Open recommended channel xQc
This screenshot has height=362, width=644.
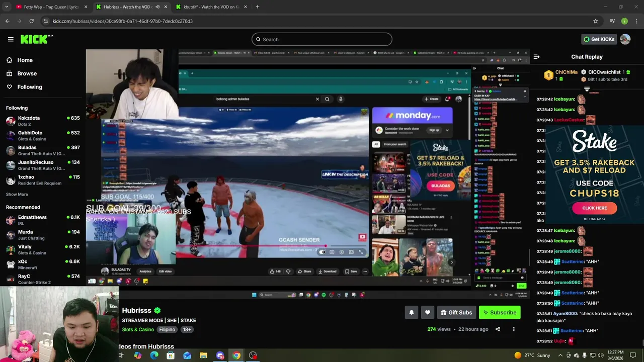click(43, 264)
